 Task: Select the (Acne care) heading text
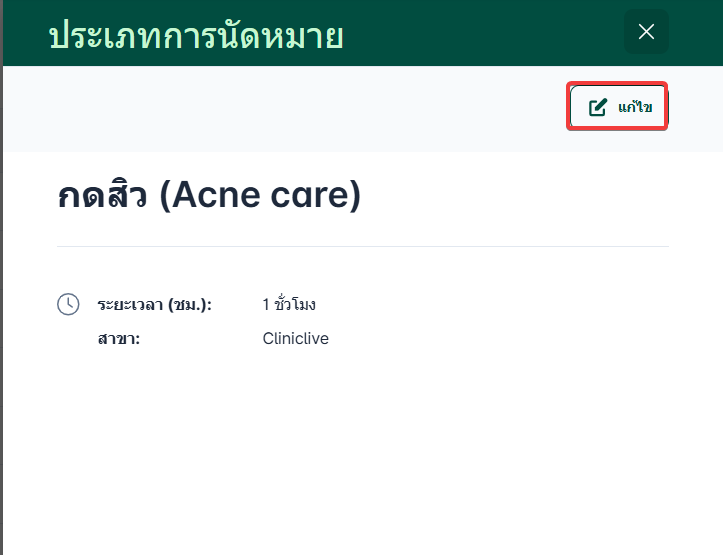[266, 196]
